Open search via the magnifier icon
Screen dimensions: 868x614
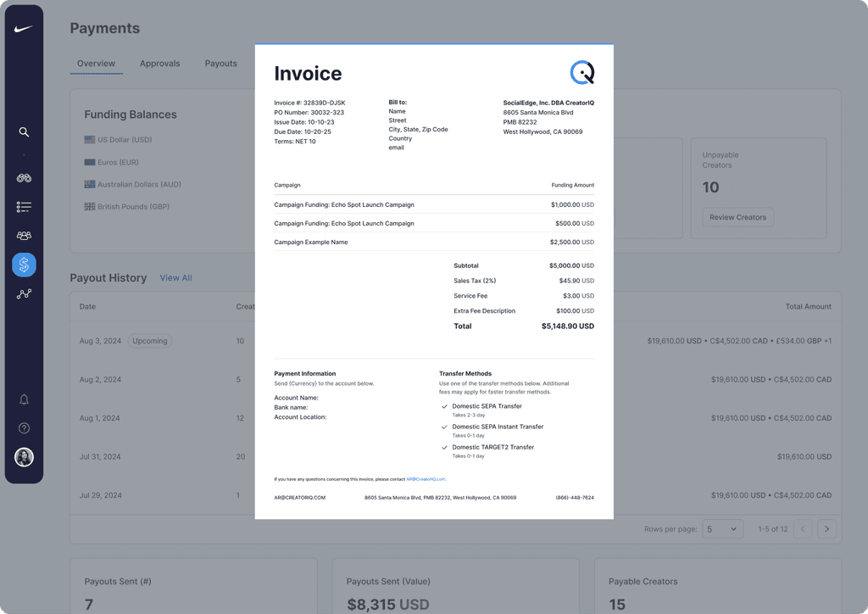(24, 131)
